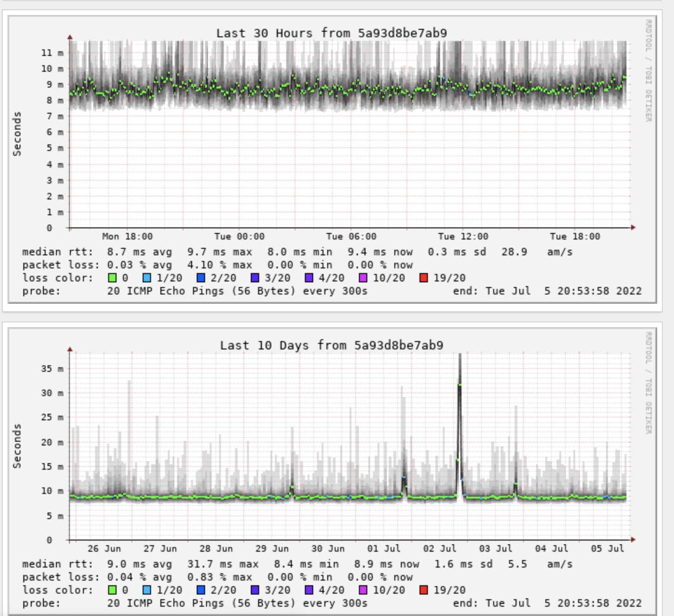Click green 0 loss swatch in 10 Days legend
The height and width of the screenshot is (616, 674).
click(112, 590)
